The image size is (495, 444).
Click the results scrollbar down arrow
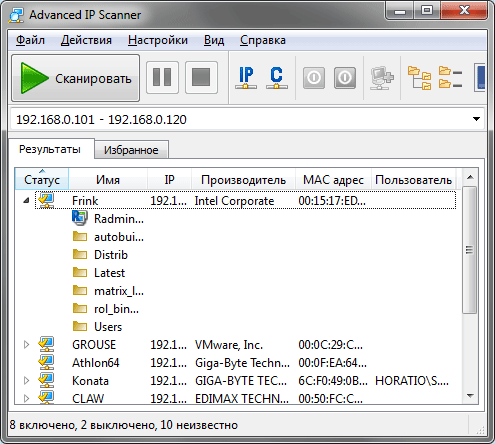click(470, 396)
